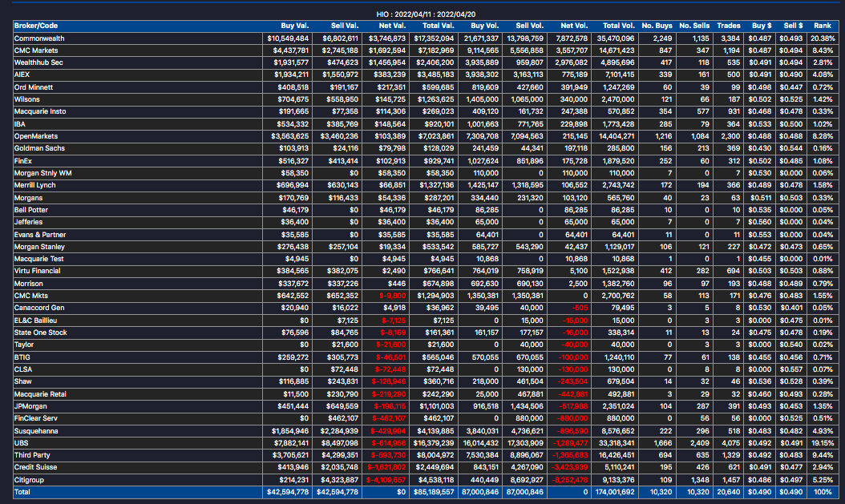Select the CMC Markets broker row
Screen dimensions: 845x504
coord(426,50)
